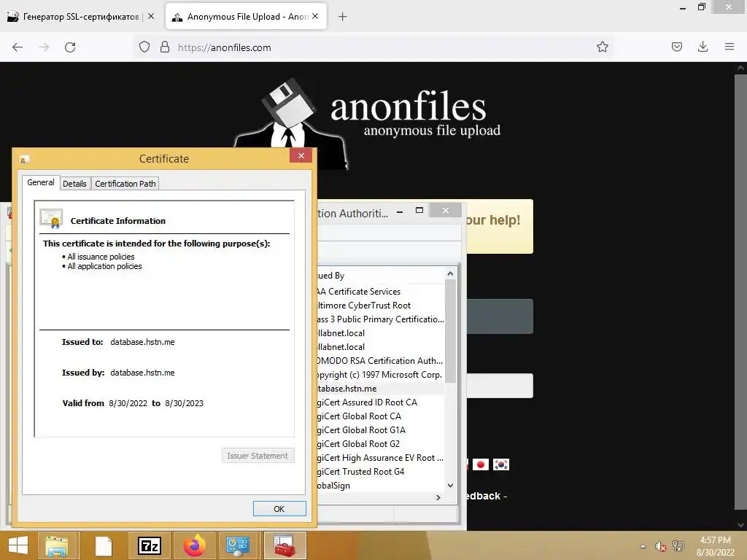Select the GlobalSign row in the list

click(380, 485)
